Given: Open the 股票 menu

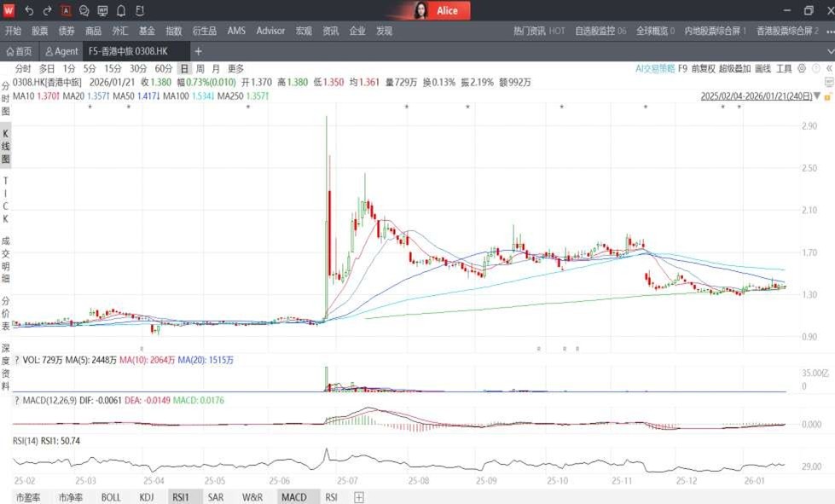Looking at the screenshot, I should 40,31.
